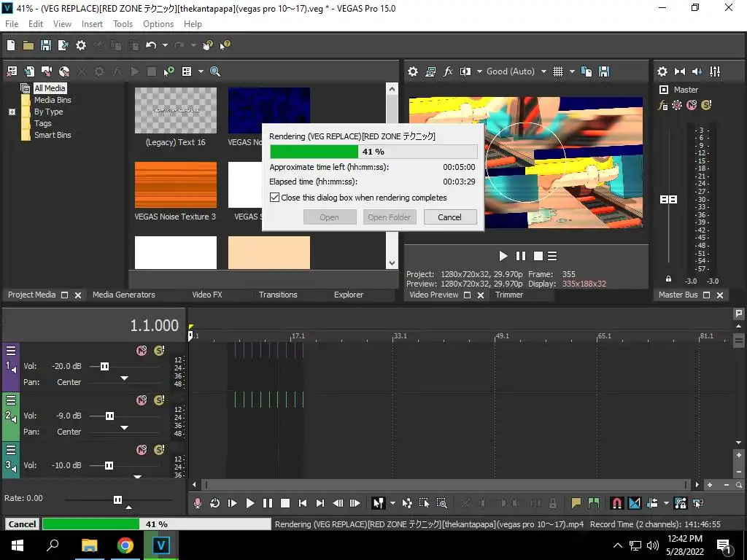
Task: Click the Normal Edit Tool icon
Action: pyautogui.click(x=379, y=503)
